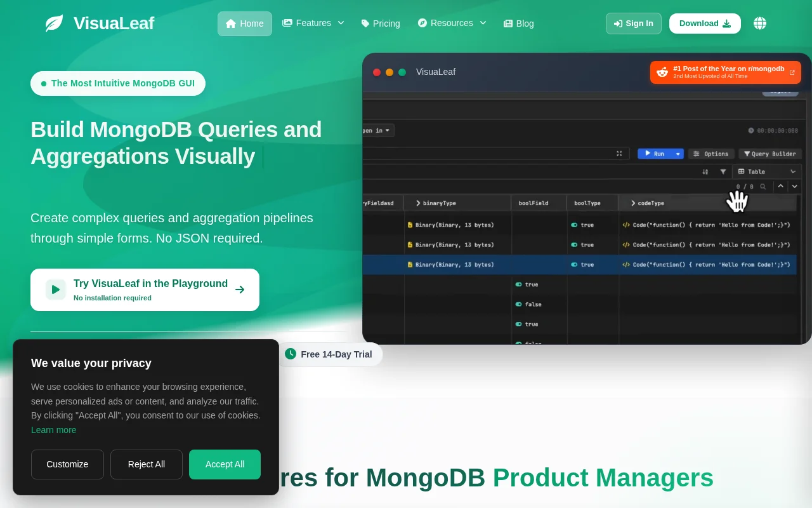
Task: Click the Code("function()...") cell in the highlighted row
Action: coord(707,265)
